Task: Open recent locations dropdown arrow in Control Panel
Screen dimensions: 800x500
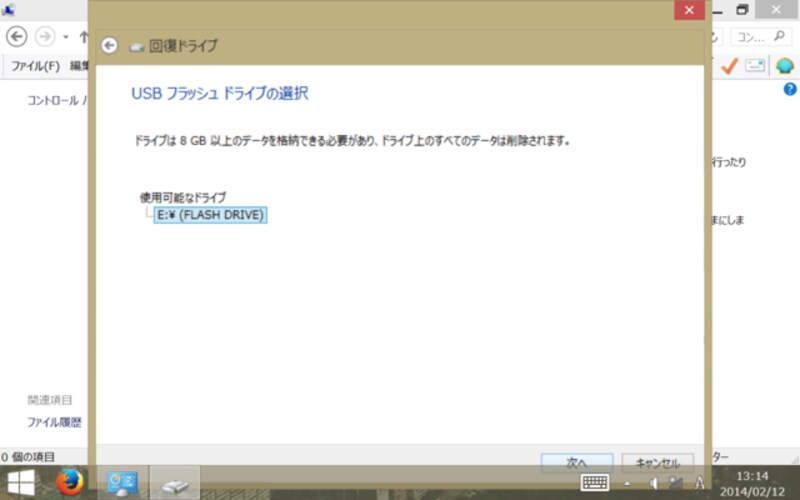Action: coord(66,37)
